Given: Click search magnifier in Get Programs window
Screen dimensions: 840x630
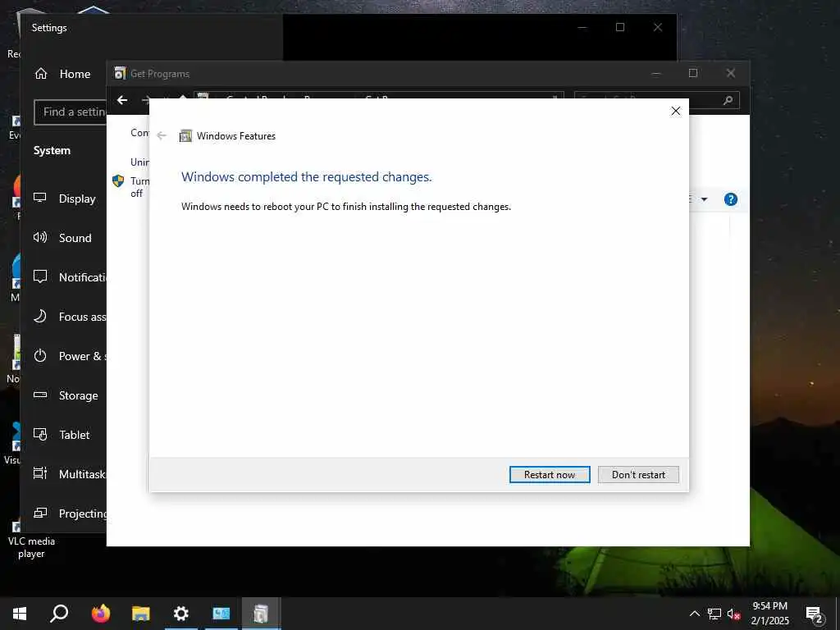Looking at the screenshot, I should pos(728,100).
